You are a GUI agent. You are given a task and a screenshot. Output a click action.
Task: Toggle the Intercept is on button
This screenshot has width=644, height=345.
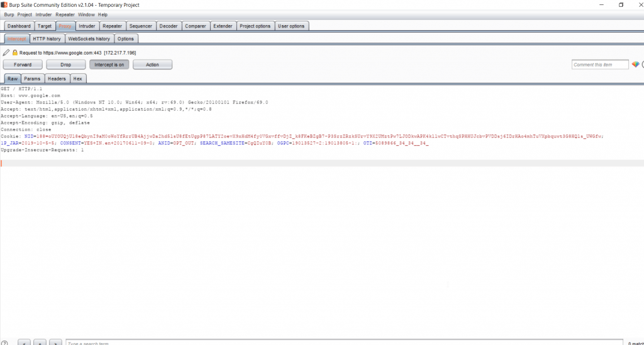click(109, 64)
